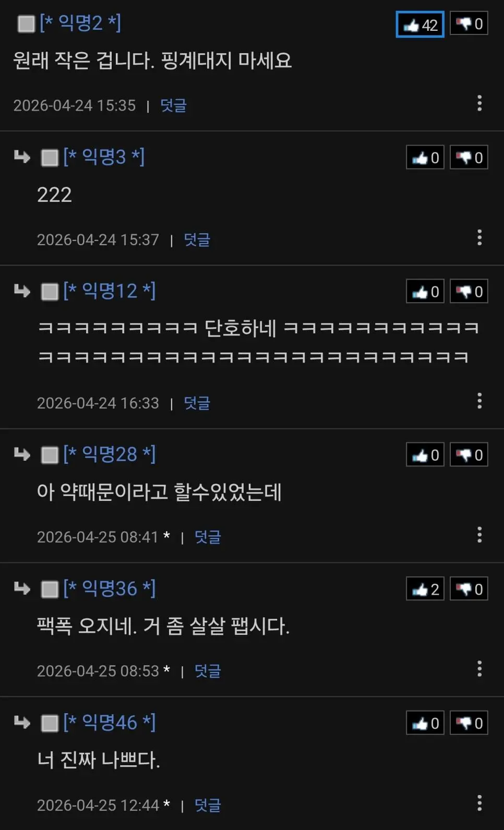This screenshot has width=504, height=830.
Task: Upvote the 익명46 reply
Action: tap(425, 723)
